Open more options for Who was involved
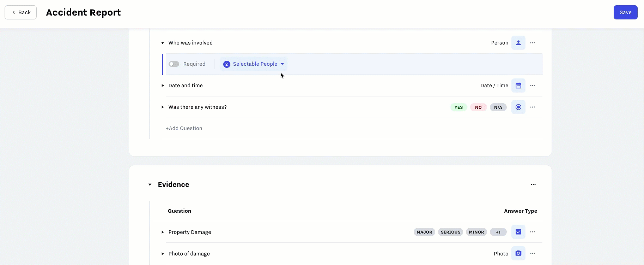The height and width of the screenshot is (265, 644). click(x=533, y=43)
